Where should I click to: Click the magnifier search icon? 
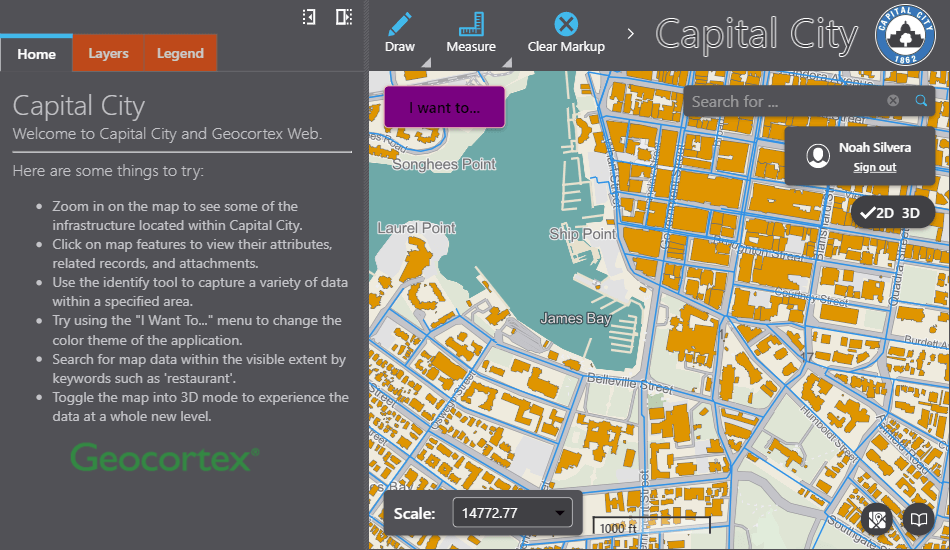click(x=921, y=101)
